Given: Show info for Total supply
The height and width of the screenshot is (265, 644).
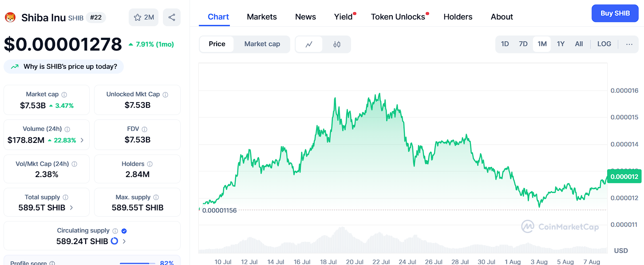Looking at the screenshot, I should click(x=65, y=197).
